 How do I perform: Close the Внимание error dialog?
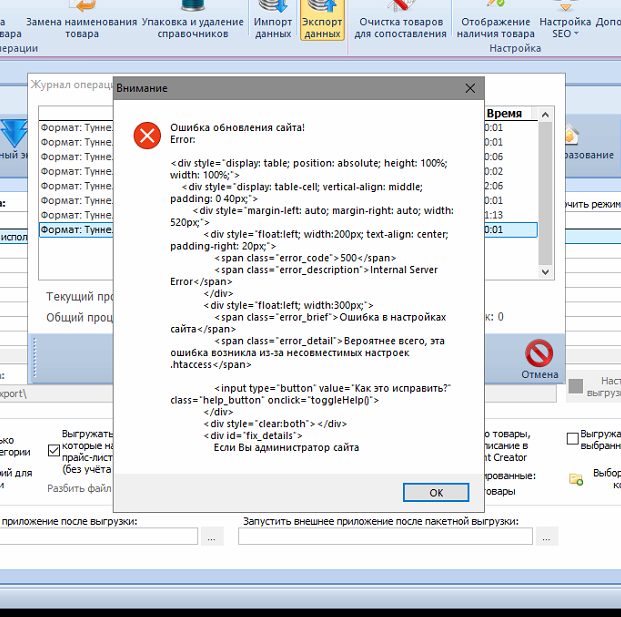pos(470,88)
